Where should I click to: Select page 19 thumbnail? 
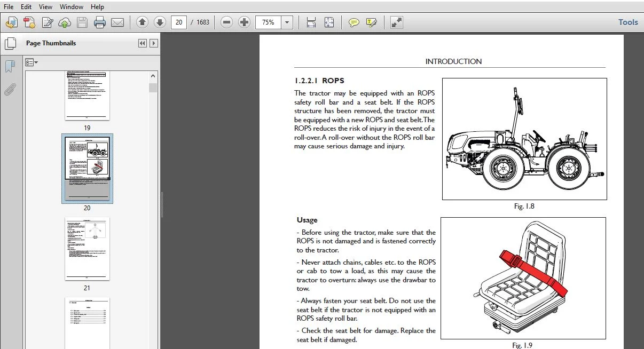(x=87, y=95)
